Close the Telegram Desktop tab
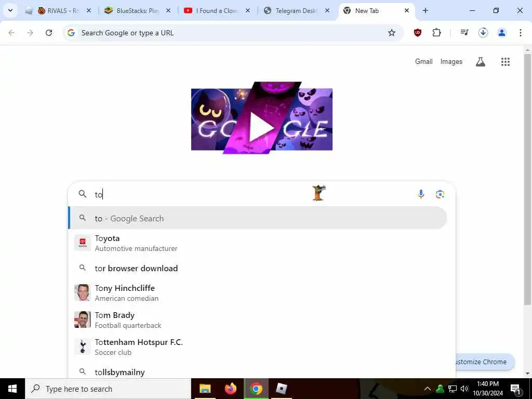 [x=327, y=11]
